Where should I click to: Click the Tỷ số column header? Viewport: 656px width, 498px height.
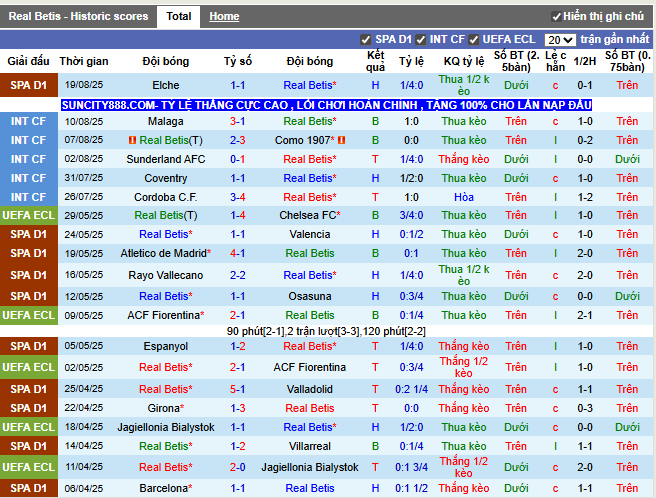click(238, 62)
